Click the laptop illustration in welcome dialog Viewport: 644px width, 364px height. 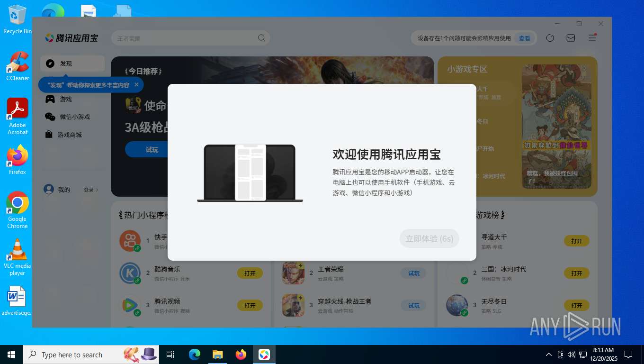250,173
